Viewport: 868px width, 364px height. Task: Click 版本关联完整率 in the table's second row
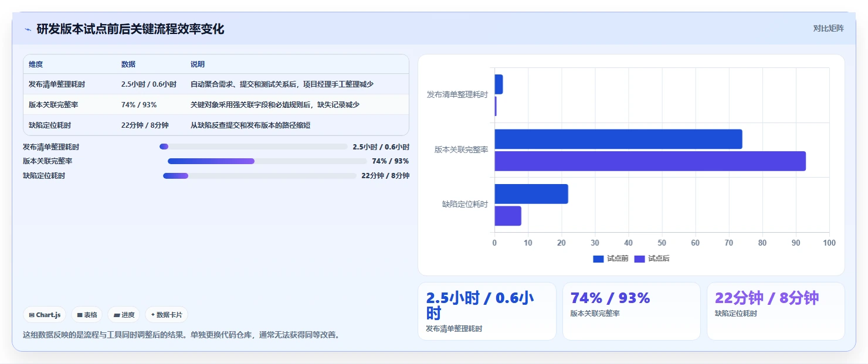[x=53, y=105]
